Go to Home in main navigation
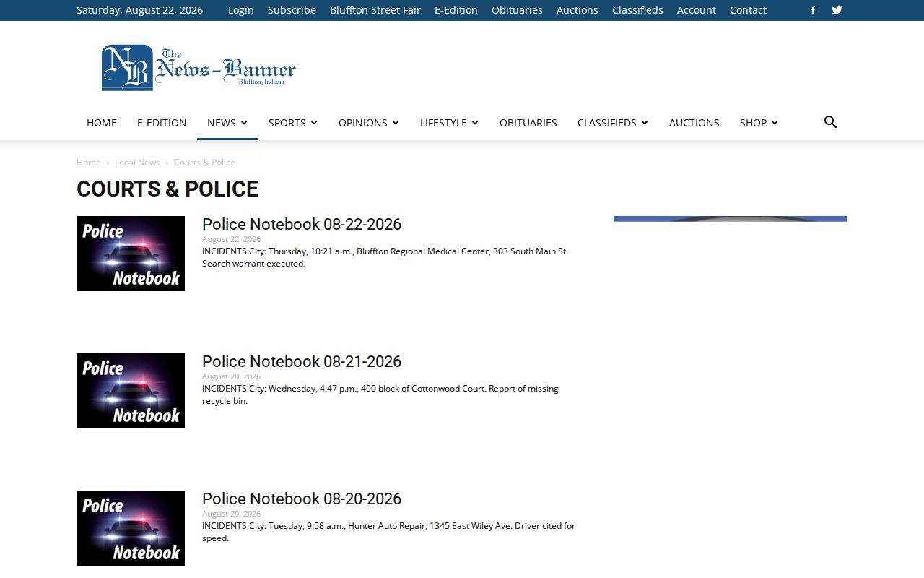924x578 pixels. 102,123
